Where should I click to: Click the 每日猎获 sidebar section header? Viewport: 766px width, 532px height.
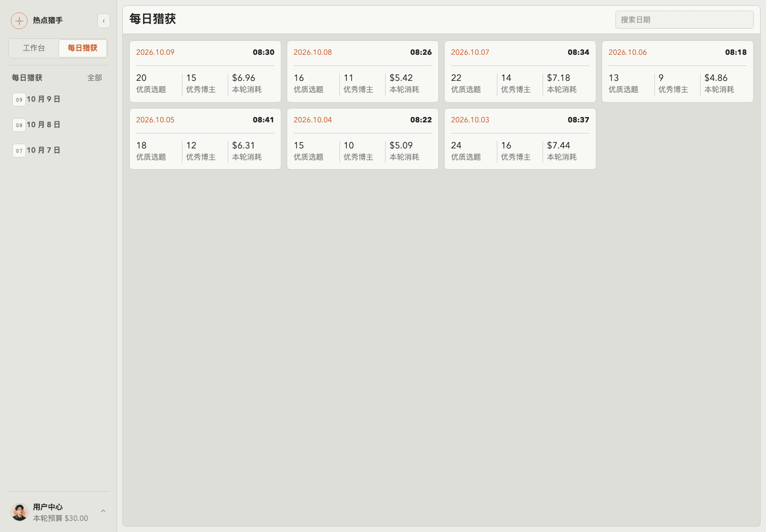point(27,78)
